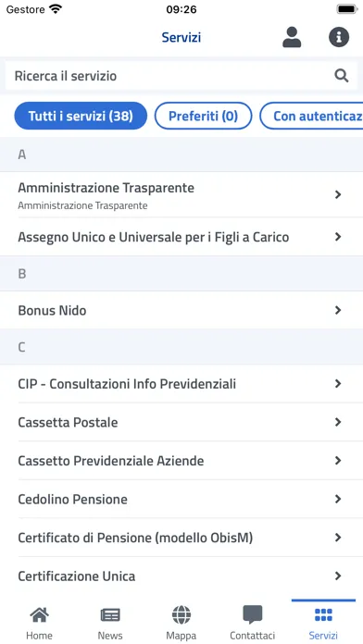Open CIP - Consultazioni Info Previdenziali
Screen dimensions: 363x644
click(181, 384)
